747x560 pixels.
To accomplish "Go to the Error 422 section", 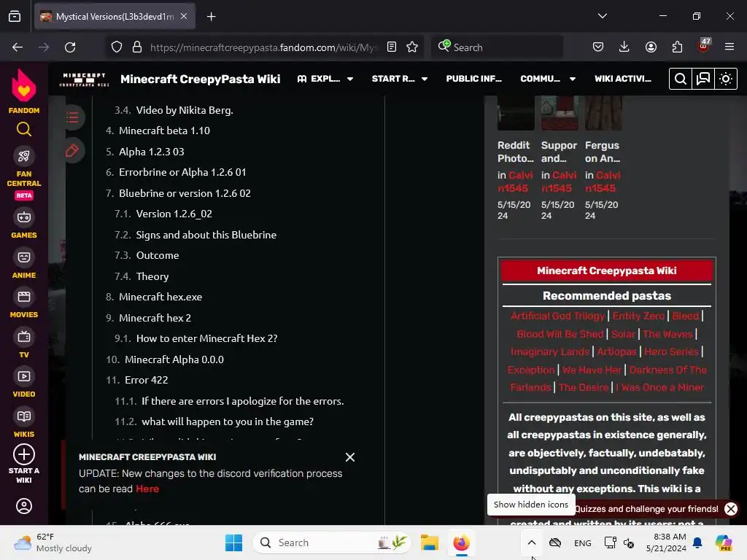I will [x=146, y=380].
